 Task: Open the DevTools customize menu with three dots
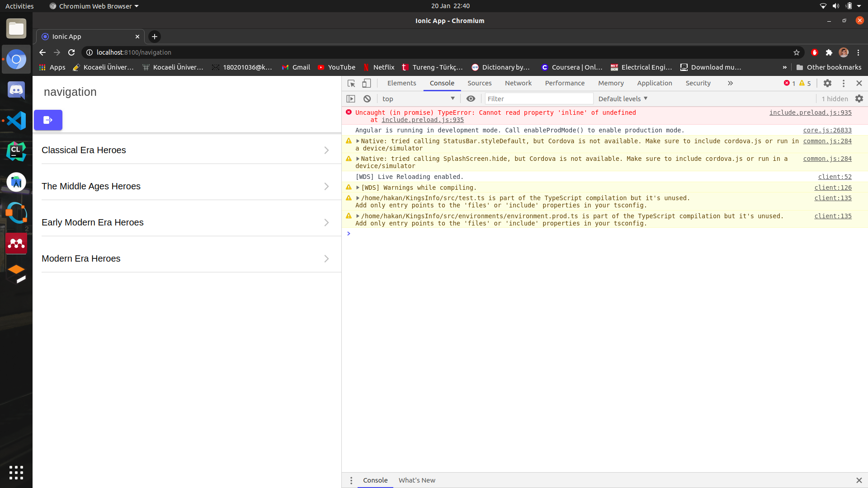coord(843,83)
